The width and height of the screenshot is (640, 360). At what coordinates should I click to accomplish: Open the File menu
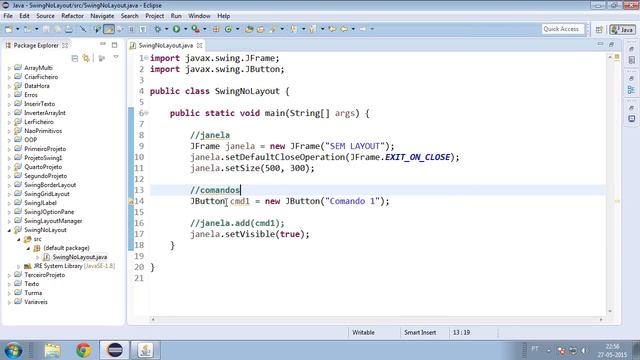point(8,16)
